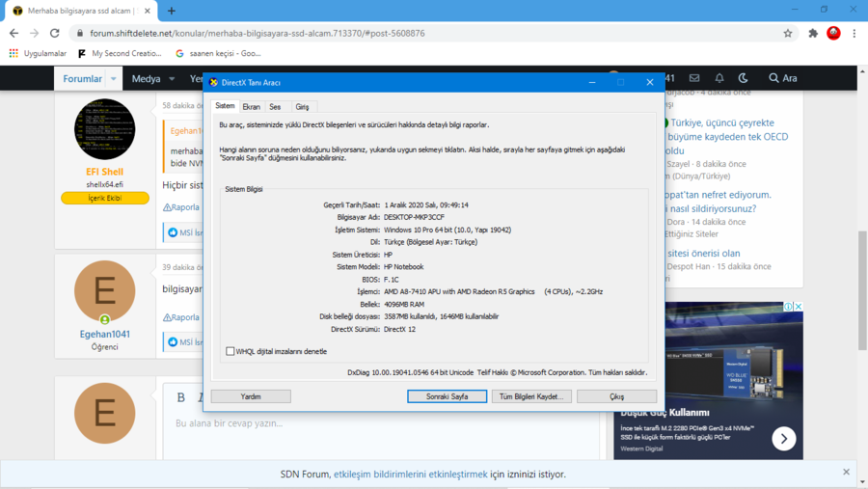868x489 pixels.
Task: Open My Second Creatio bookmark
Action: pos(121,53)
